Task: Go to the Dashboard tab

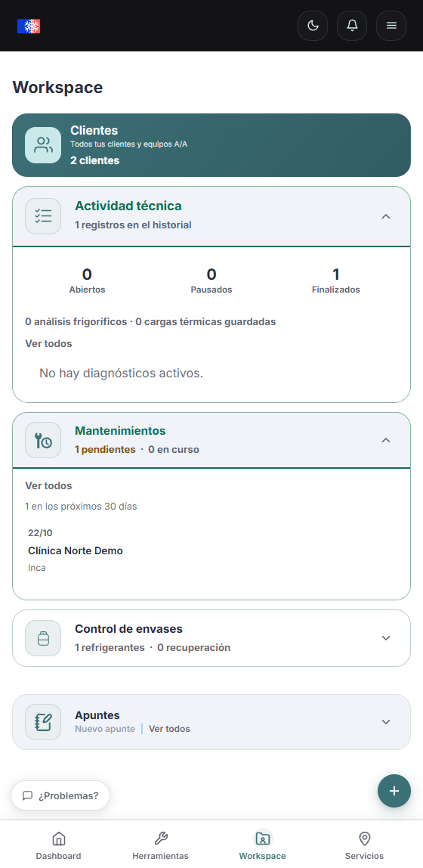Action: click(x=59, y=845)
